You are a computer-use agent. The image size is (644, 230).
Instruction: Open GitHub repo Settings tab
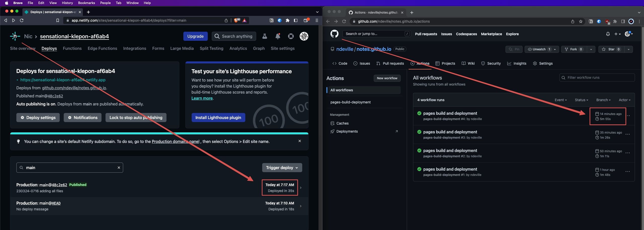(543, 63)
